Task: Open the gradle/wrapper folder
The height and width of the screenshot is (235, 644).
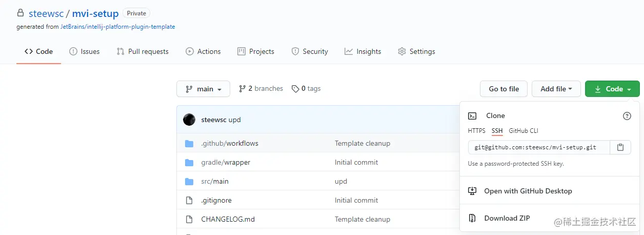Action: (x=226, y=163)
